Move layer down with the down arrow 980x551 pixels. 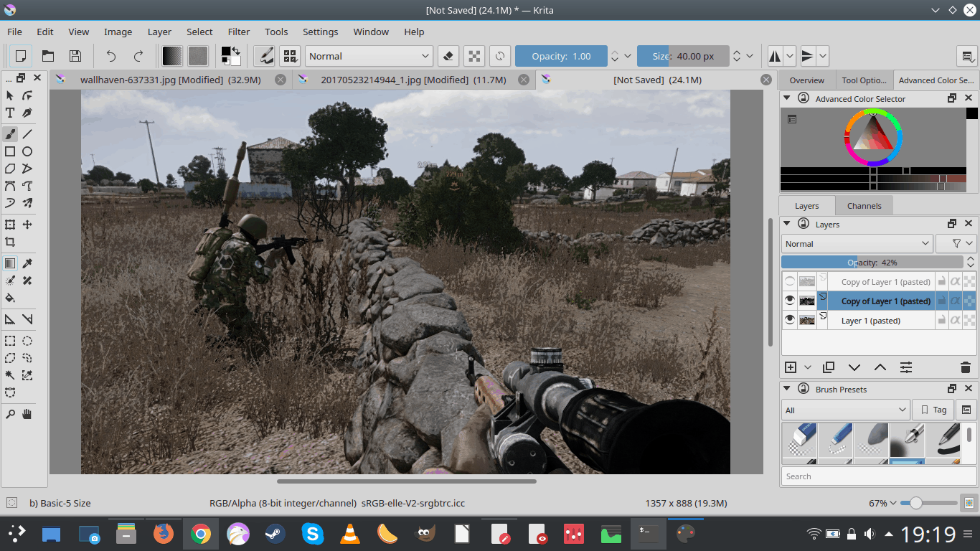854,367
